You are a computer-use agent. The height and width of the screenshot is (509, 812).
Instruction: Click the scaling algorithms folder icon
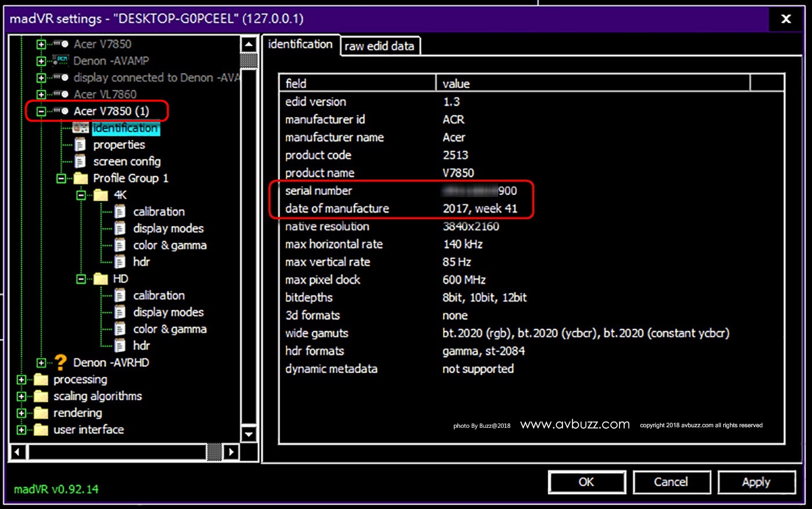tap(41, 397)
